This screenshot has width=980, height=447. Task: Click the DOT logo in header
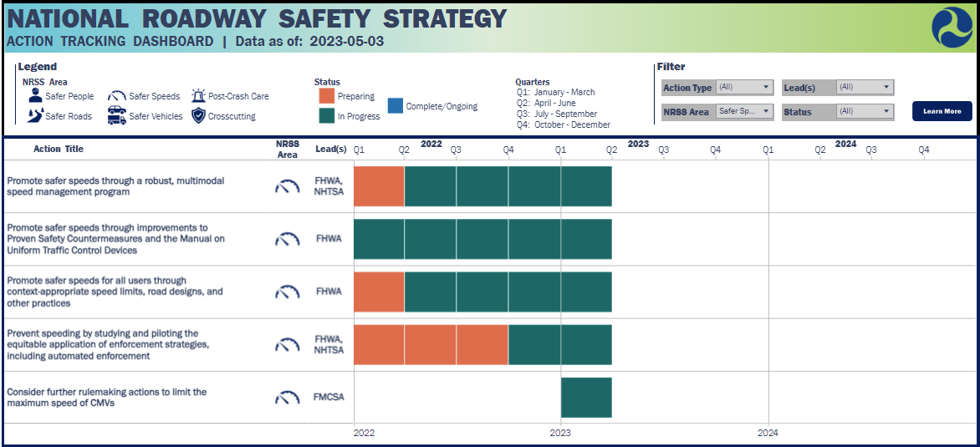(952, 27)
